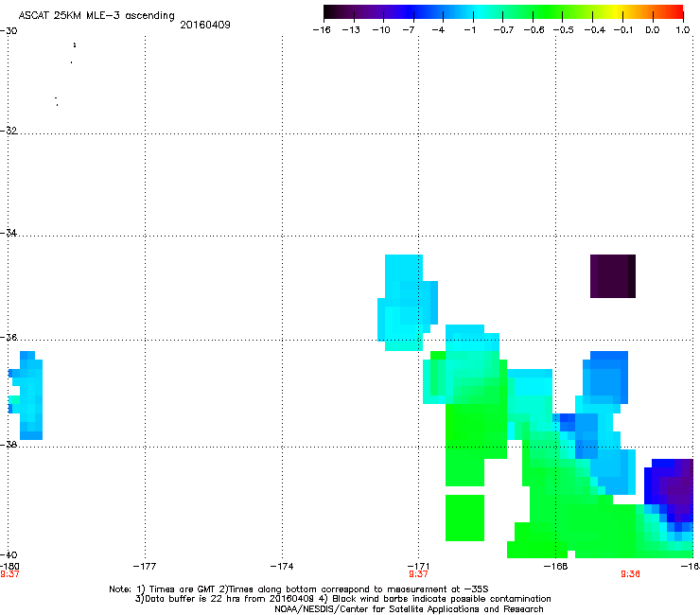Click the -180 longitude axis label

9,567
